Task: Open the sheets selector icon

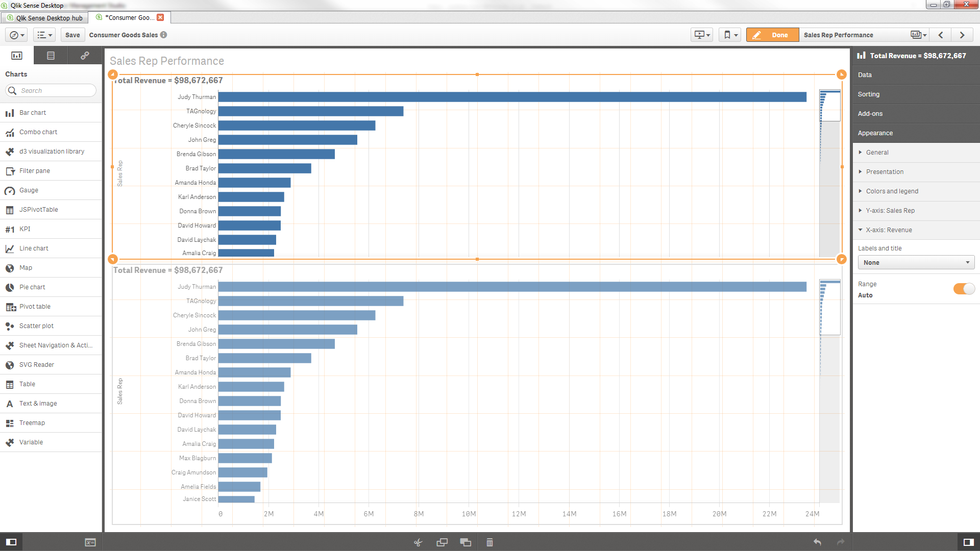Action: point(919,35)
